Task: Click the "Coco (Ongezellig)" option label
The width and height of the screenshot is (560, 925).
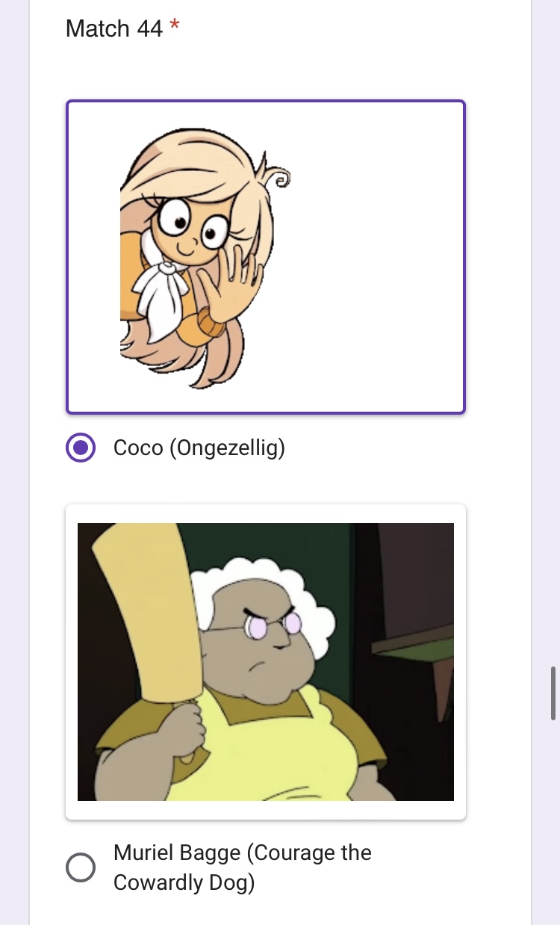Action: coord(199,448)
